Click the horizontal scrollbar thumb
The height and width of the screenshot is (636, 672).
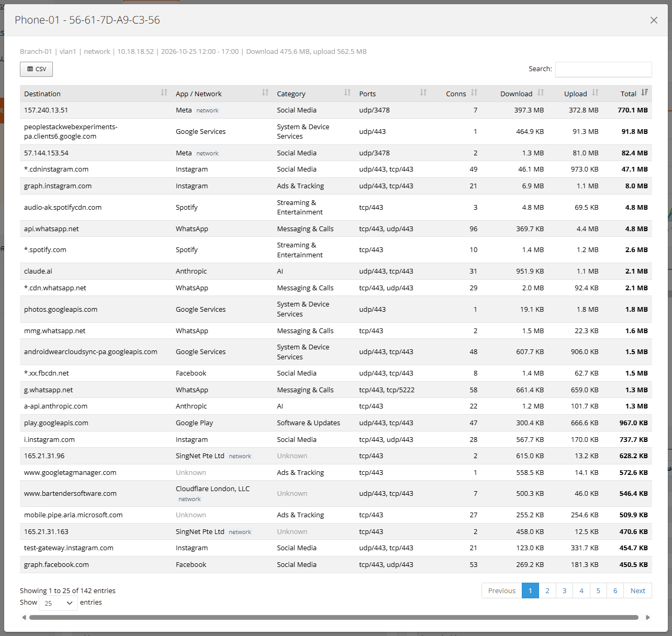334,617
